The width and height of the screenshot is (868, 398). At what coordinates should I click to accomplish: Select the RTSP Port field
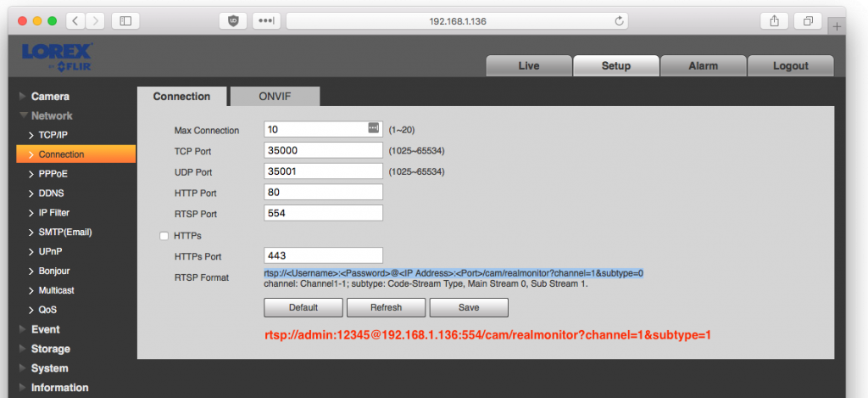point(323,213)
